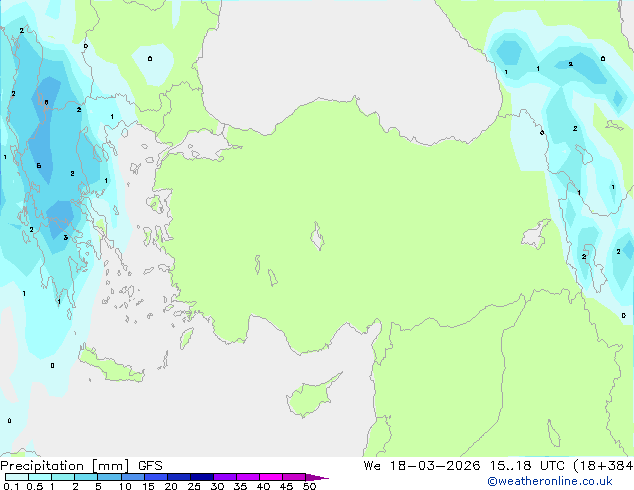Click the '0.1' legend scale label
The width and height of the screenshot is (634, 490).
click(x=11, y=486)
